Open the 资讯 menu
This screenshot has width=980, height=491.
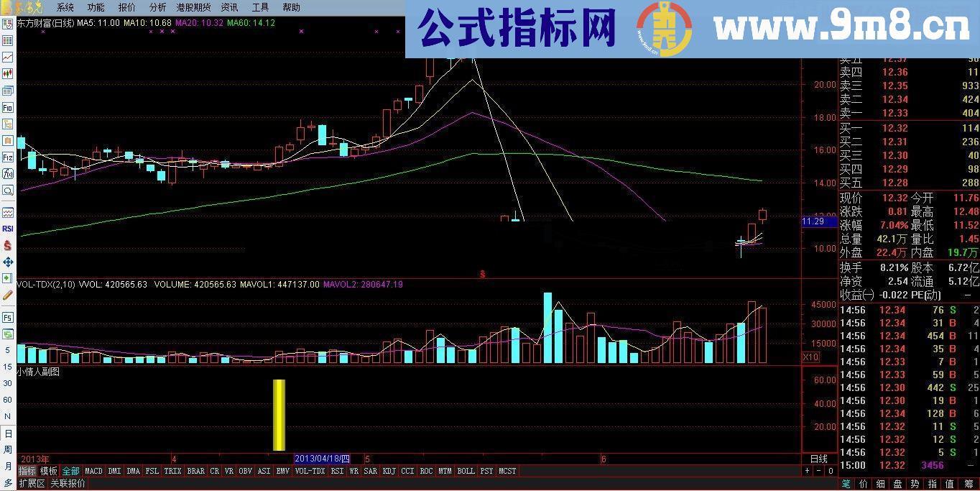click(229, 7)
